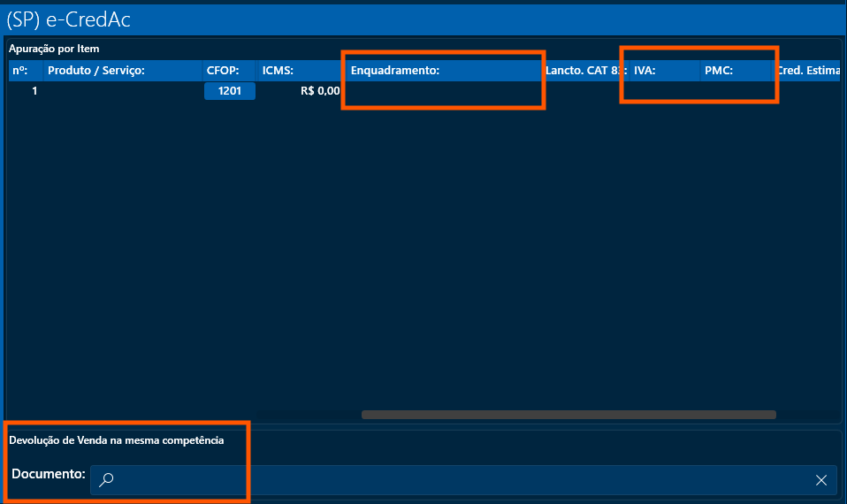Click the CFOP column header

point(223,71)
